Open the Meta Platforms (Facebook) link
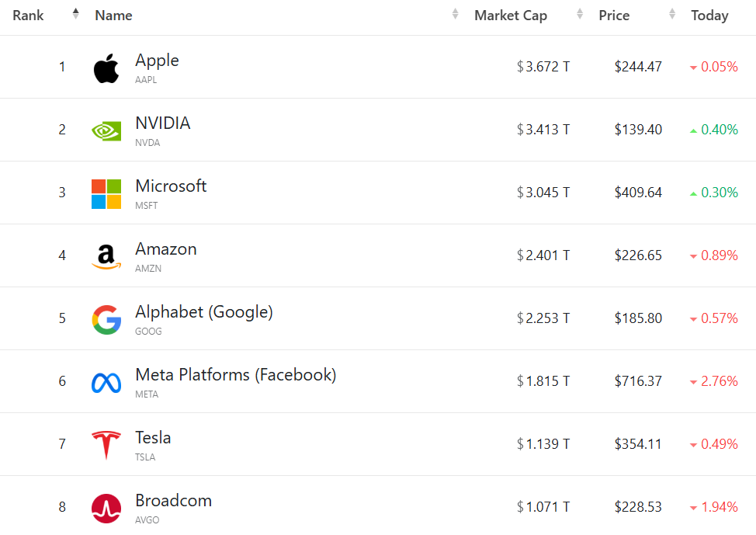 click(235, 375)
